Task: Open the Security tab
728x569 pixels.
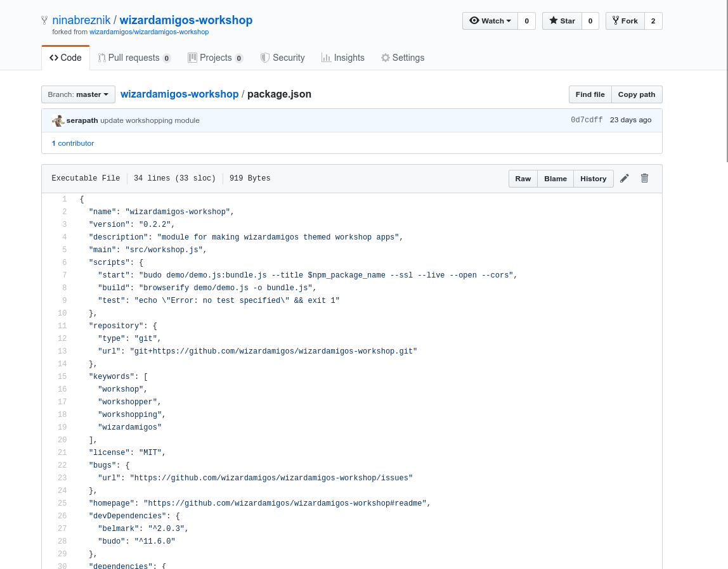Action: point(282,58)
